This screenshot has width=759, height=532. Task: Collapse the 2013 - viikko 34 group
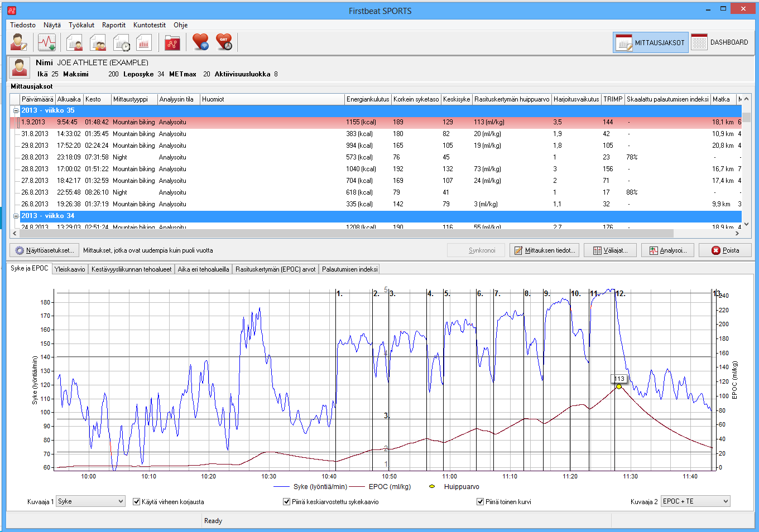pos(16,216)
